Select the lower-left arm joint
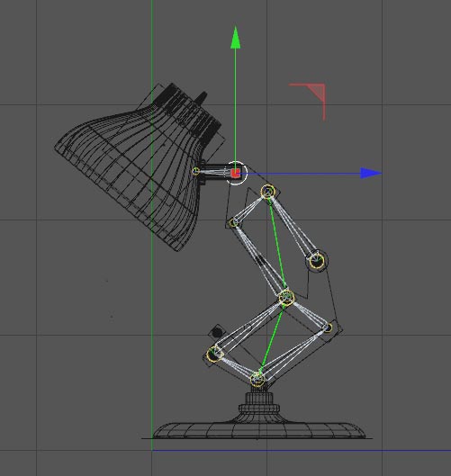The image size is (451, 476). (214, 354)
